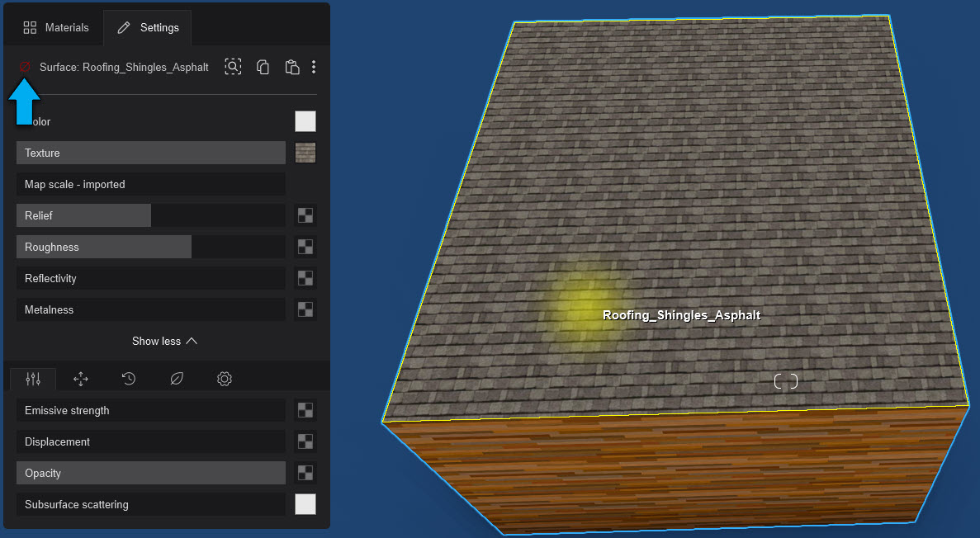The image size is (980, 538).
Task: Open the Map scale - imported field
Action: pyautogui.click(x=150, y=184)
